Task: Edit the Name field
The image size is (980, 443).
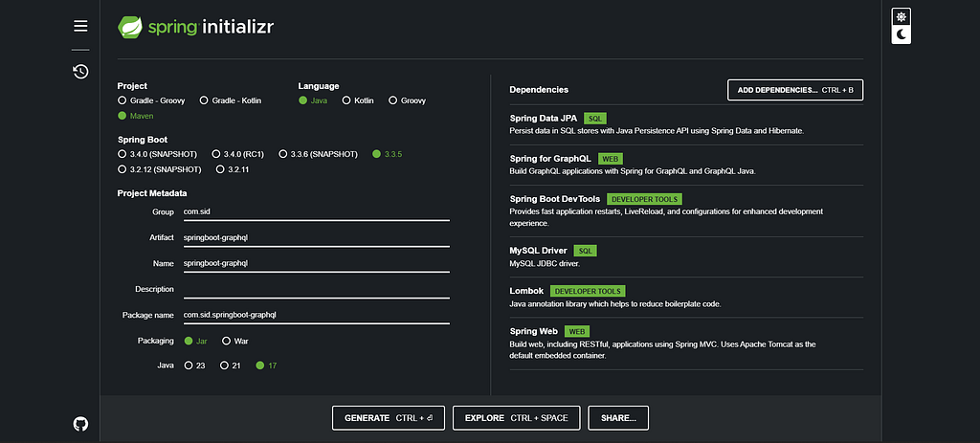Action: [x=316, y=264]
